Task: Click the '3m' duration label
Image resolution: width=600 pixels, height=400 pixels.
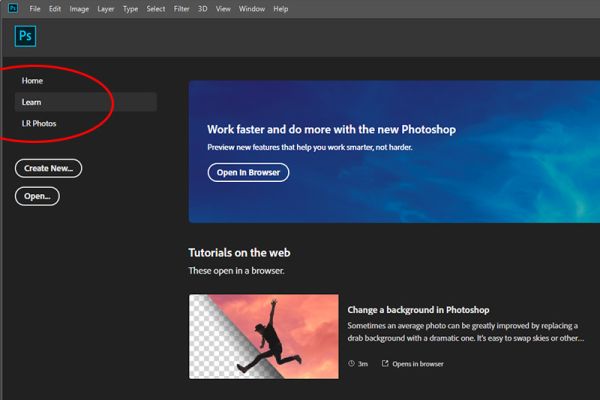Action: (363, 364)
